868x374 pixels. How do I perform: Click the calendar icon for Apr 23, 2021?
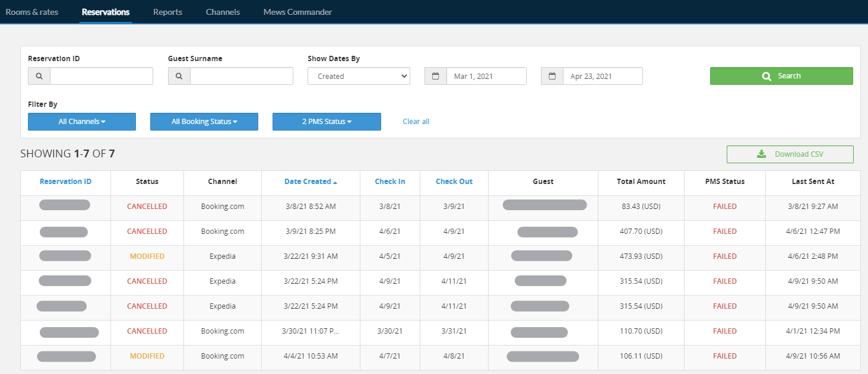click(x=552, y=76)
